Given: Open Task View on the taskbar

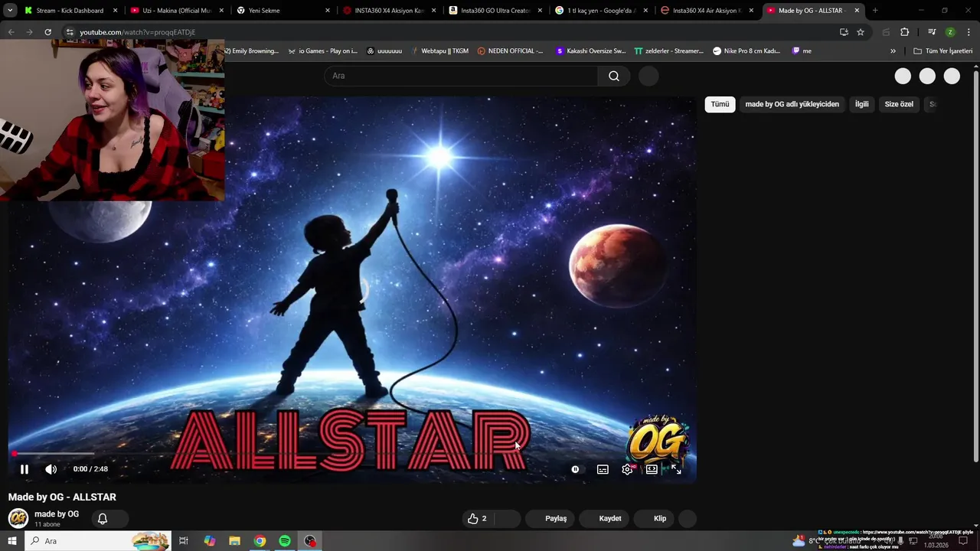Looking at the screenshot, I should [x=184, y=541].
